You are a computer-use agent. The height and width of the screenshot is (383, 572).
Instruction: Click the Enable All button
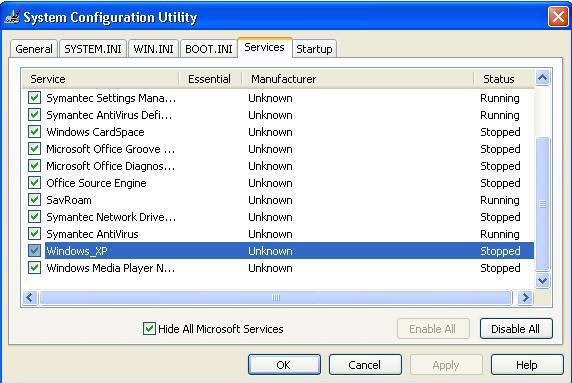pos(433,329)
